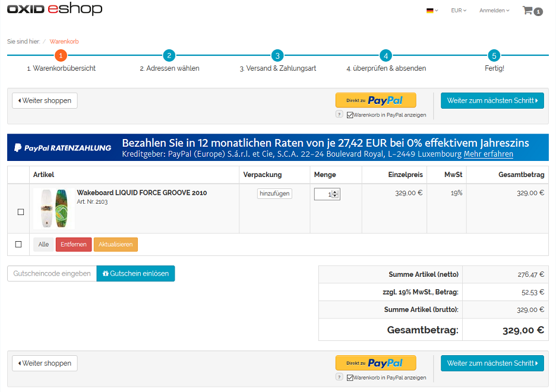Open Mehr erfahren link in banner
This screenshot has width=556, height=392.
(488, 154)
